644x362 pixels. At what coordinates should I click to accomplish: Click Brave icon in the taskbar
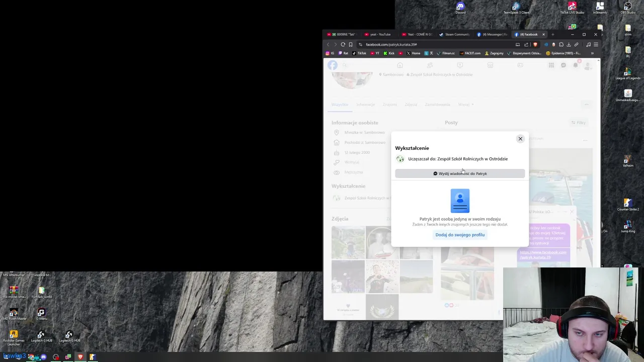click(80, 357)
